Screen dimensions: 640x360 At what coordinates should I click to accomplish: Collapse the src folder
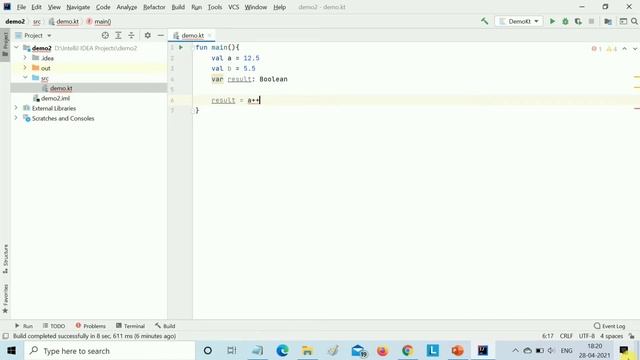(25, 78)
